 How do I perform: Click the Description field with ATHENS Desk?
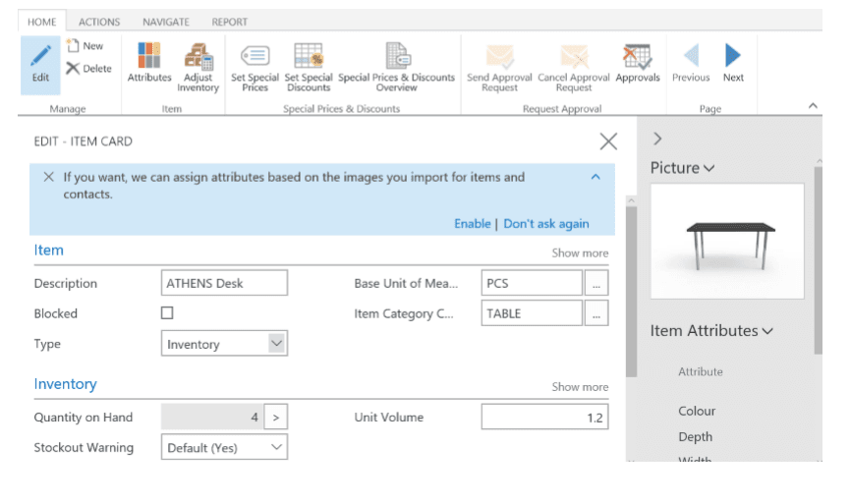tap(224, 283)
